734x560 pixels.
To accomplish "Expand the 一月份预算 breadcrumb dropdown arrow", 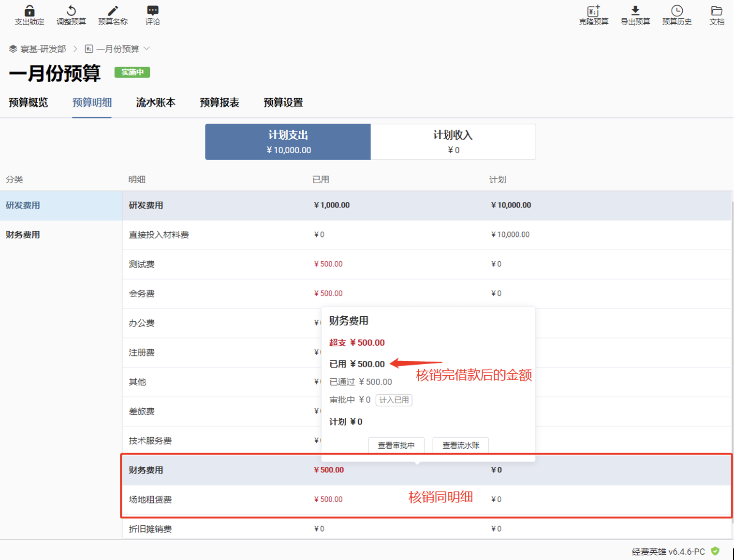I will pos(147,48).
